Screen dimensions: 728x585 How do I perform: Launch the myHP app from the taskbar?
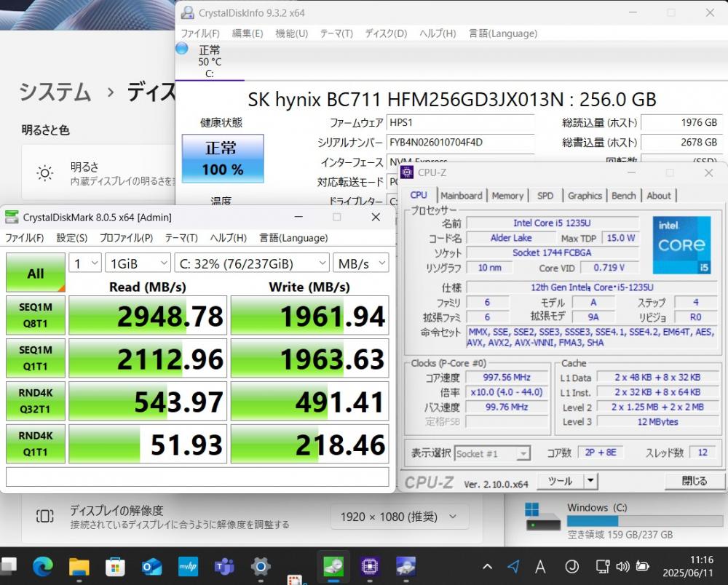point(188,566)
